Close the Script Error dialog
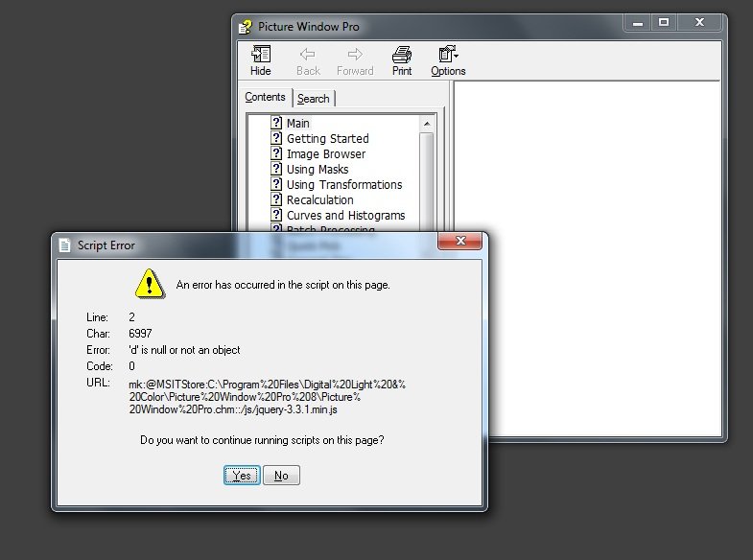This screenshot has width=753, height=560. pos(460,241)
